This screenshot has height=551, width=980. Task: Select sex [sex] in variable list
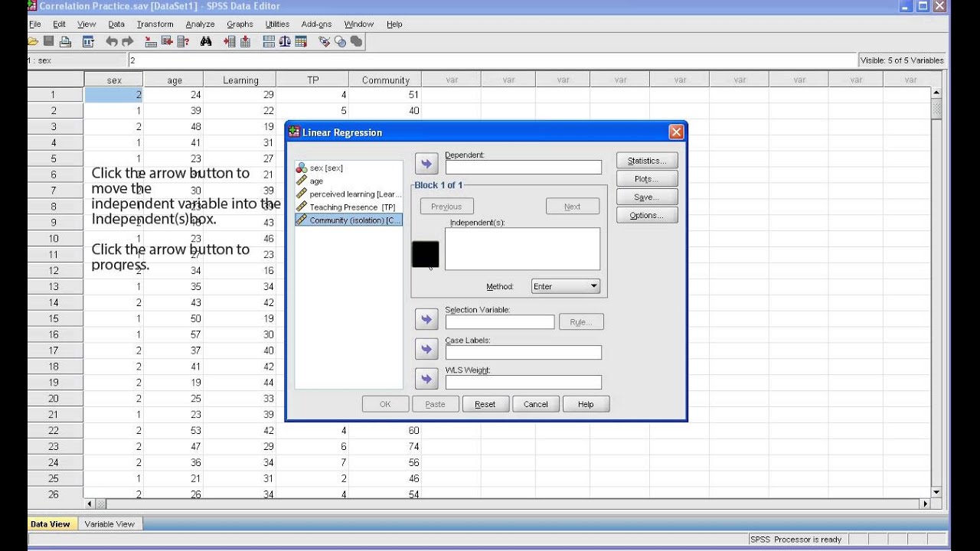pos(348,168)
